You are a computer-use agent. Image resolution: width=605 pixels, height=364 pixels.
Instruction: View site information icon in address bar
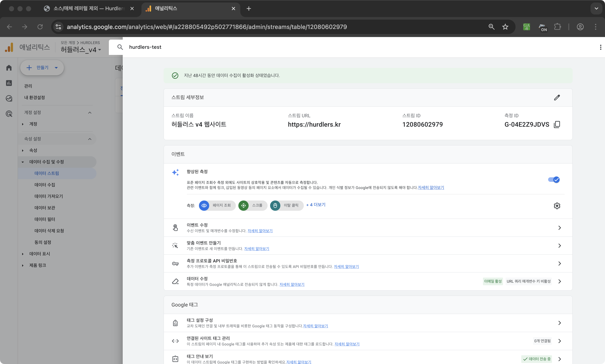pyautogui.click(x=58, y=27)
